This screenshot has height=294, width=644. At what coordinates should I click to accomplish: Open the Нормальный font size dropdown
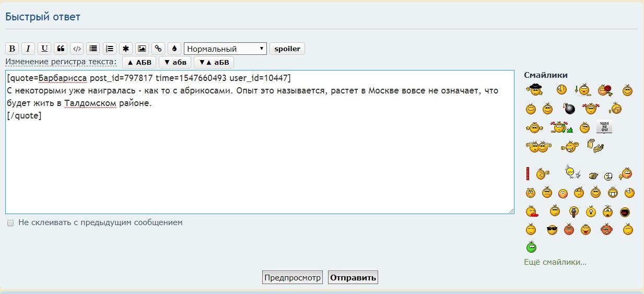click(225, 49)
